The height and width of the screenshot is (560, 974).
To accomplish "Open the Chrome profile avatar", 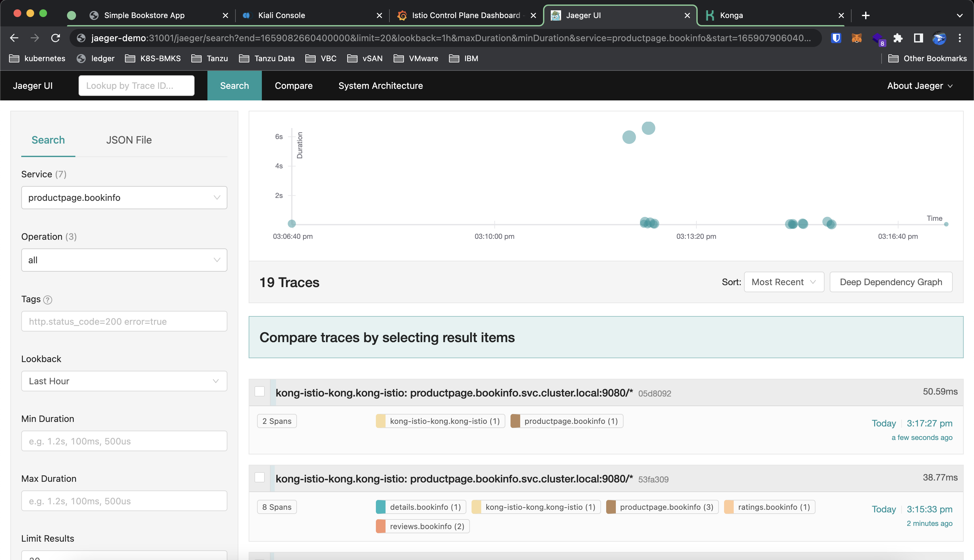I will pos(939,38).
